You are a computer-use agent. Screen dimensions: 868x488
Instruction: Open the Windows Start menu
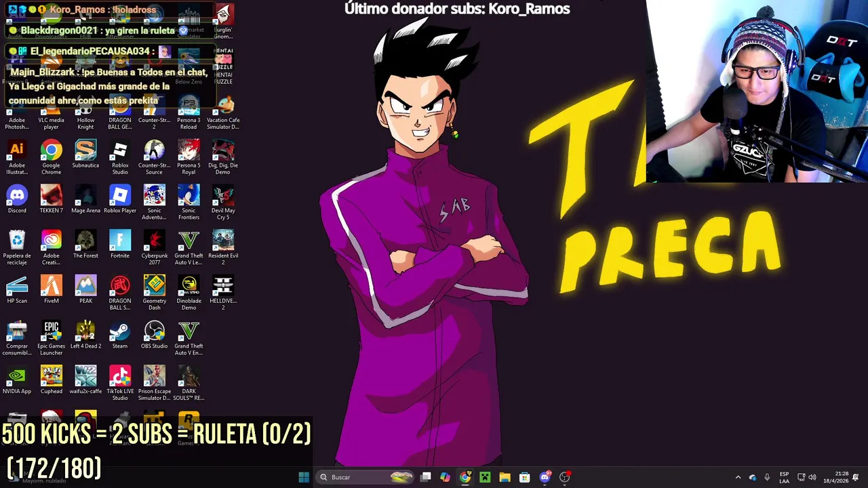(304, 477)
